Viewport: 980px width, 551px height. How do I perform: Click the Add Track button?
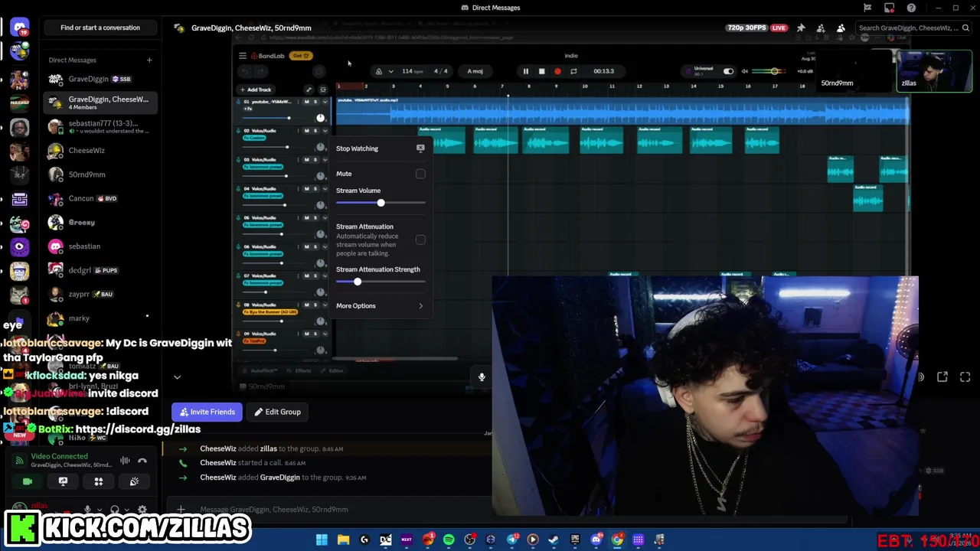pos(256,90)
